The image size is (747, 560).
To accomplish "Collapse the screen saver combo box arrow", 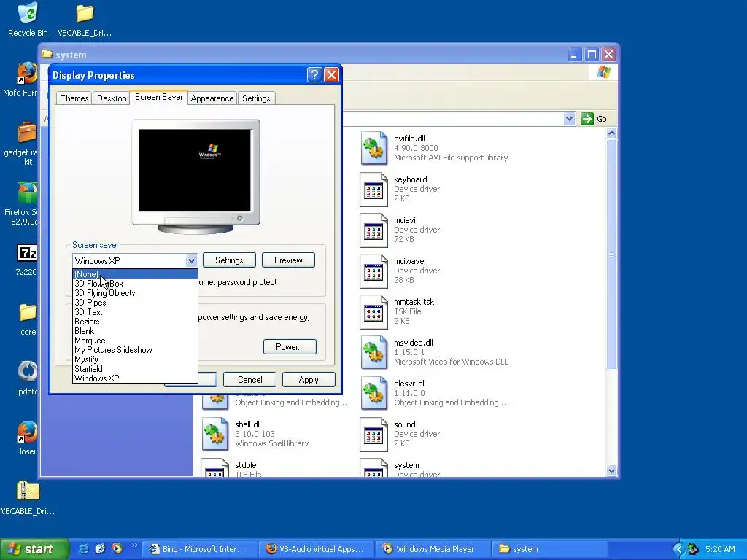I will [191, 260].
